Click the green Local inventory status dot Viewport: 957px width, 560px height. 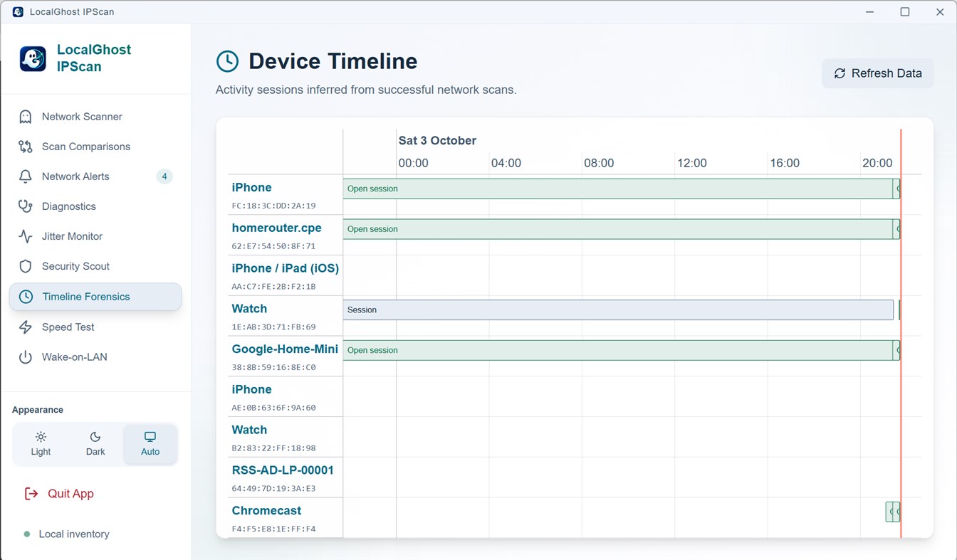pos(27,534)
